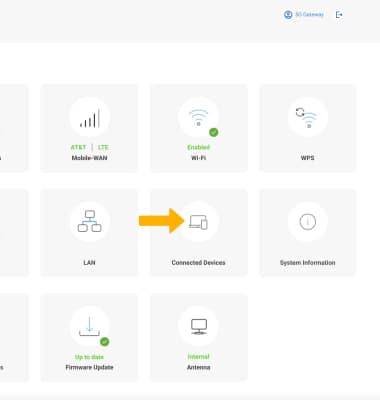Click the Up to date status text

[89, 357]
